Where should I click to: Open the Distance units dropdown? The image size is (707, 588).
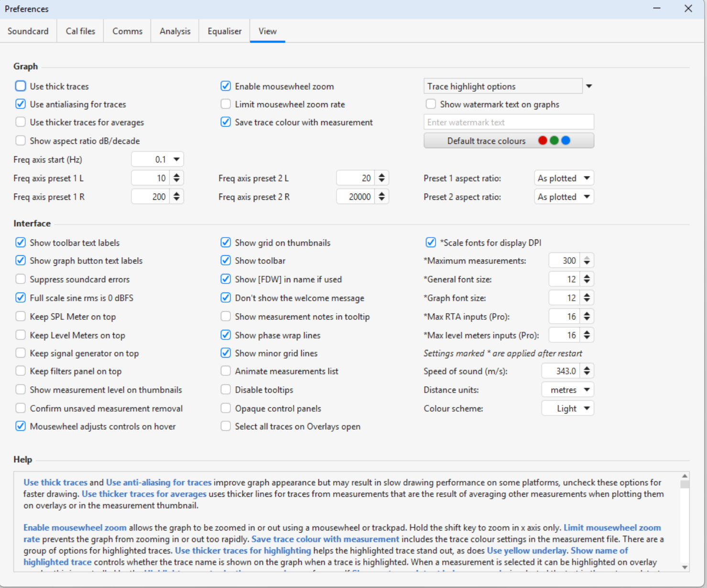point(568,390)
